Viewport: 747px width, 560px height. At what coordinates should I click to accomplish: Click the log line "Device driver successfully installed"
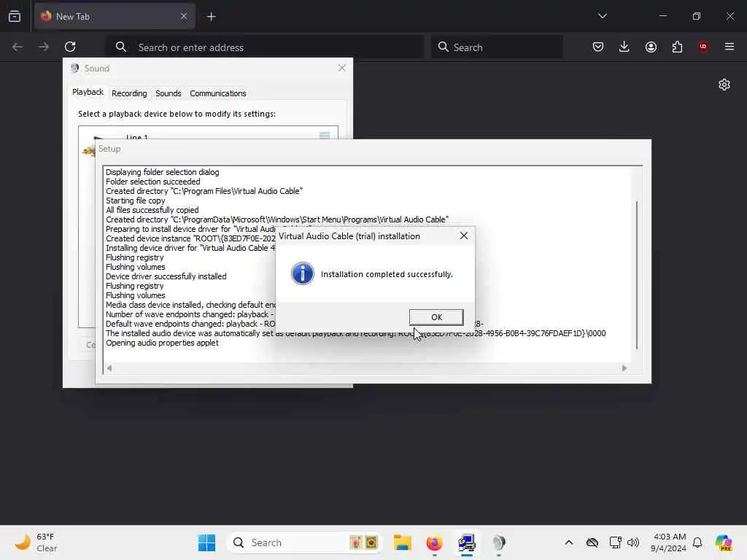click(x=166, y=276)
